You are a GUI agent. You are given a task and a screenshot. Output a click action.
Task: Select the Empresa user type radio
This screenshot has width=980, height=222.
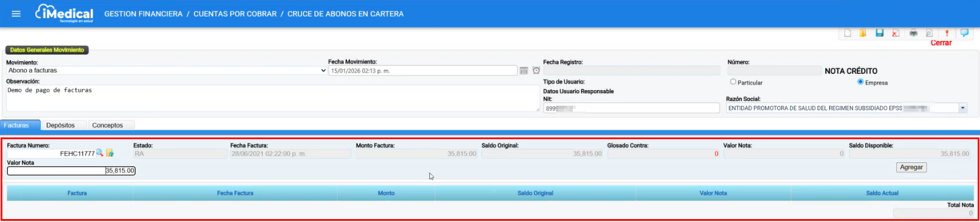coord(860,82)
